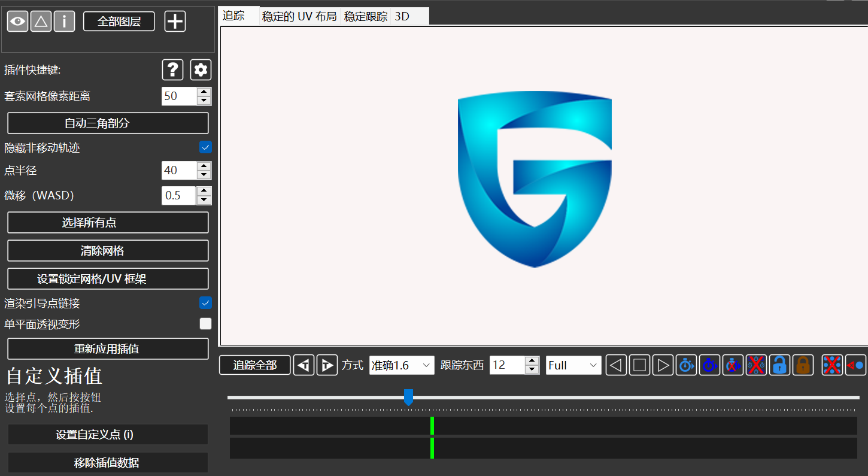Click 设置锁定网格/UV 框架 button
Viewport: 868px width, 476px height.
(x=108, y=279)
